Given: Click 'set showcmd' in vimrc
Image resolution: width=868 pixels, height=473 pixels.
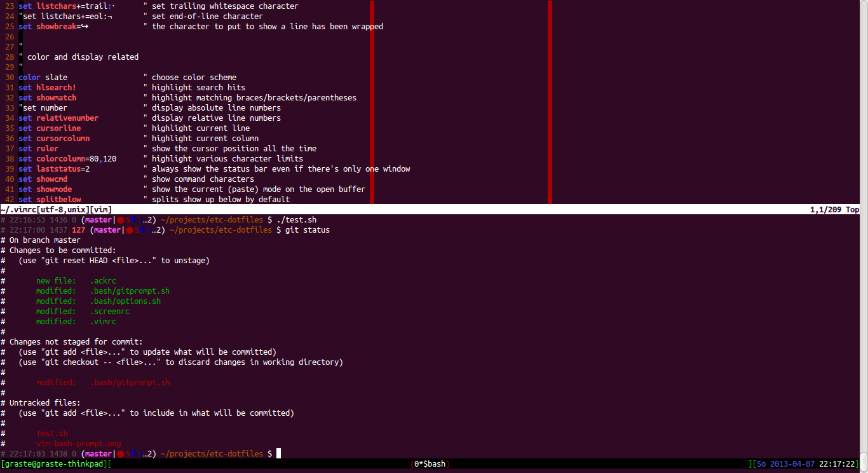Looking at the screenshot, I should click(x=43, y=179).
